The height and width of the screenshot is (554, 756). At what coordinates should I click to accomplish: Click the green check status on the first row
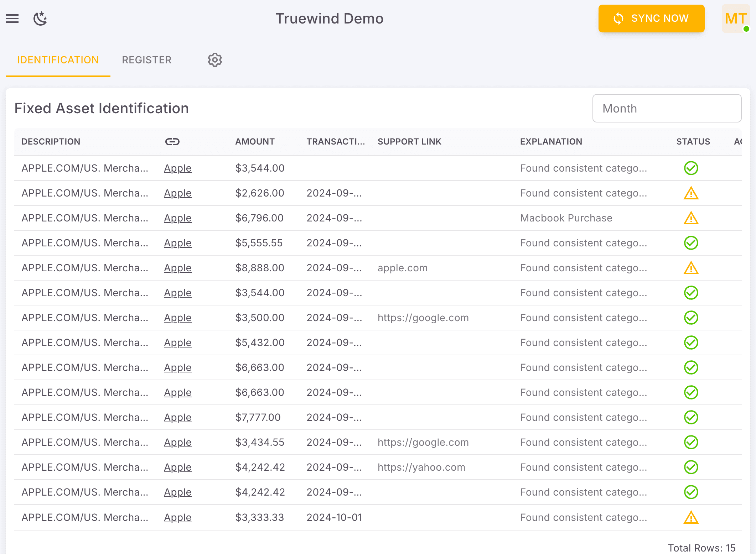pos(690,168)
